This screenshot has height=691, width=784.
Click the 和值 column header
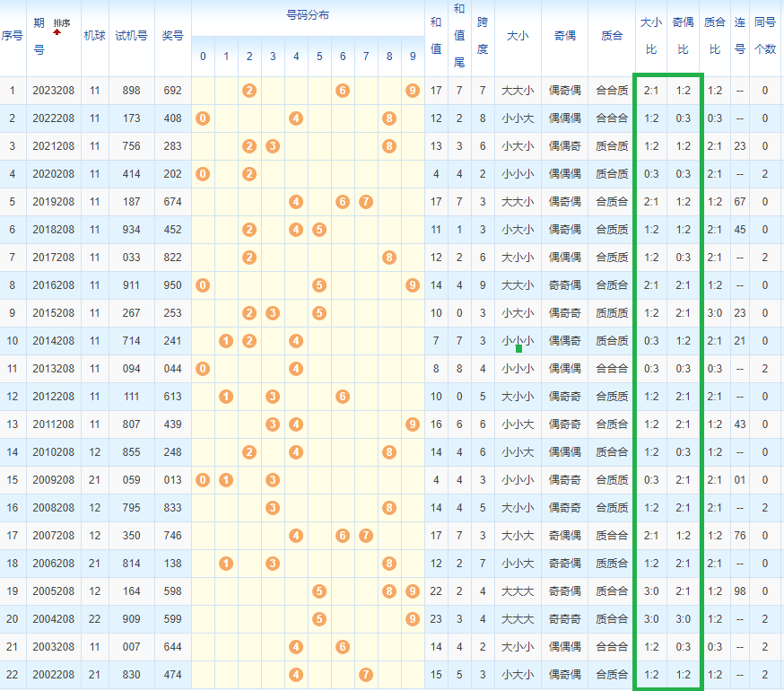coord(436,36)
